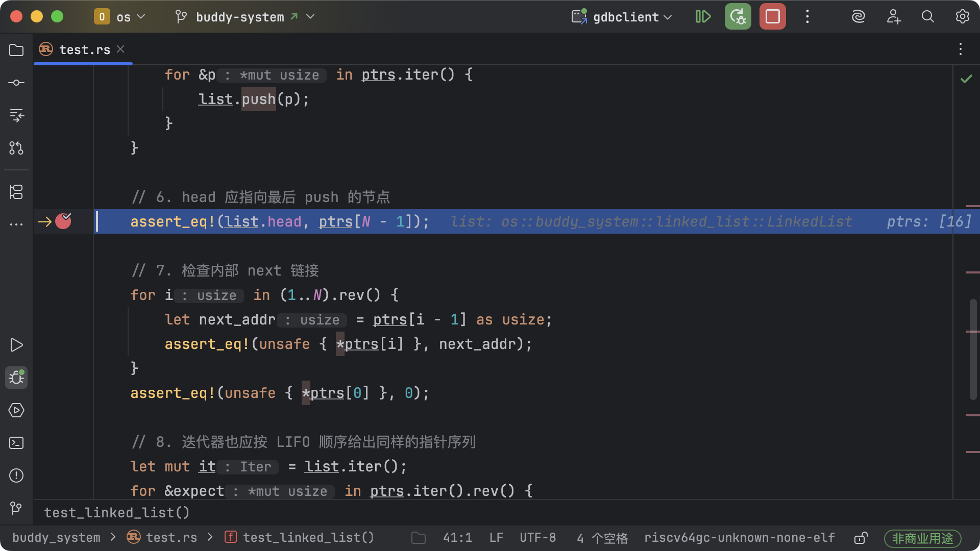Open the Pull Requests tool window
Screen dimensions: 980x551
[x=16, y=148]
